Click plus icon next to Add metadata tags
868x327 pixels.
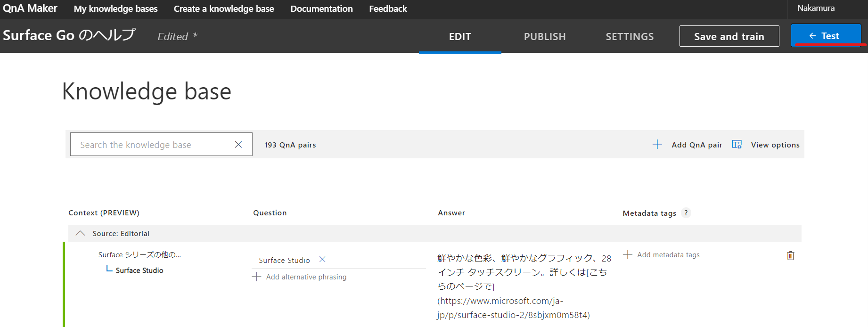tap(628, 254)
